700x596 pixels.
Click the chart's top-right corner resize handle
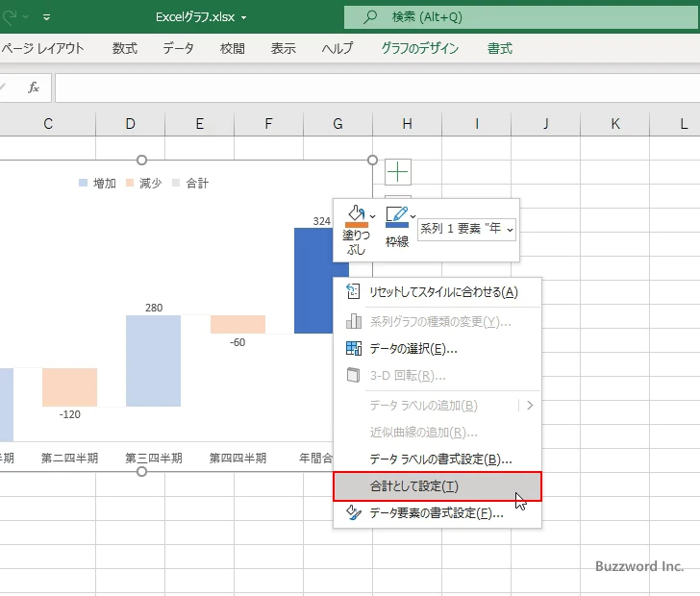tap(372, 160)
